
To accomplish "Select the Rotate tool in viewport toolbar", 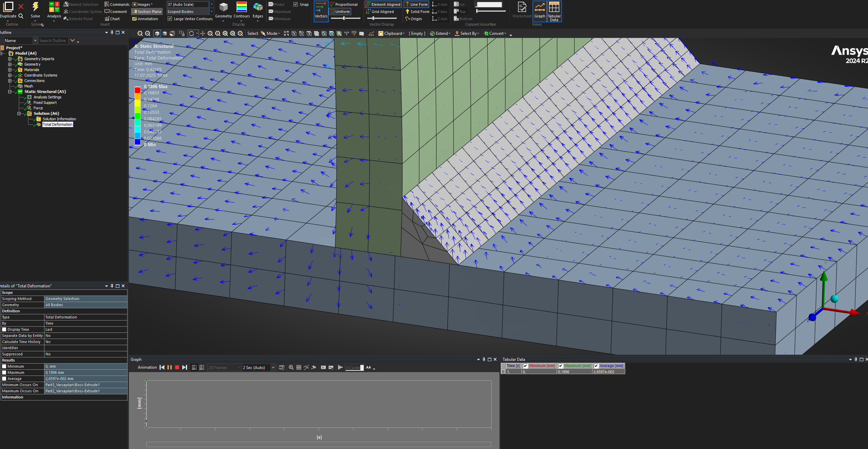I will pos(191,33).
